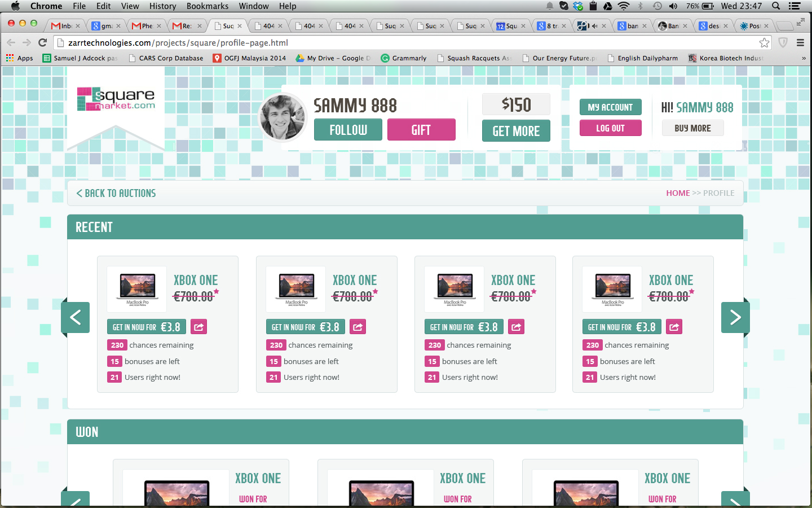Log out of the account
Viewport: 812px width, 508px height.
click(x=610, y=128)
